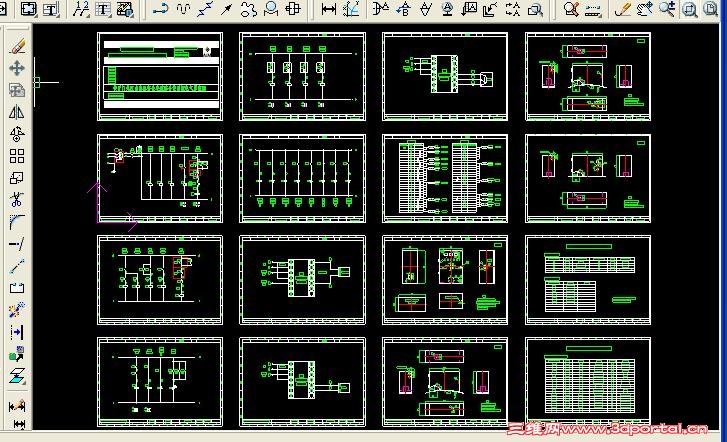Open the layers-style stacked sheets tool
727x442 pixels.
click(17, 376)
